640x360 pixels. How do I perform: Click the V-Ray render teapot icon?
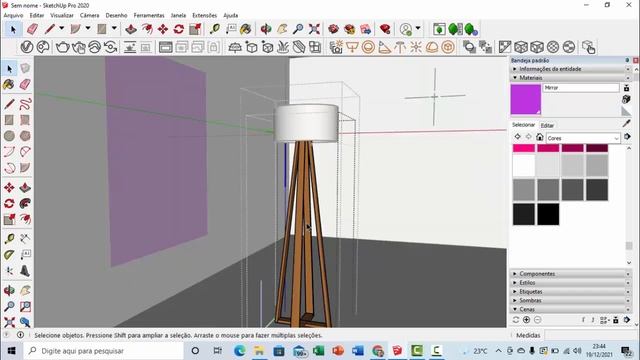click(x=62, y=47)
